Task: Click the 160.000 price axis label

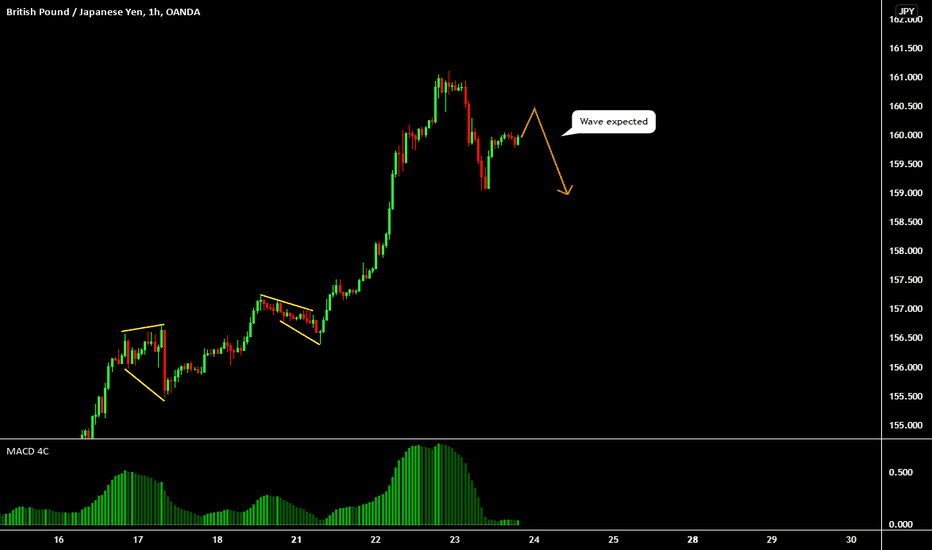Action: tap(905, 135)
